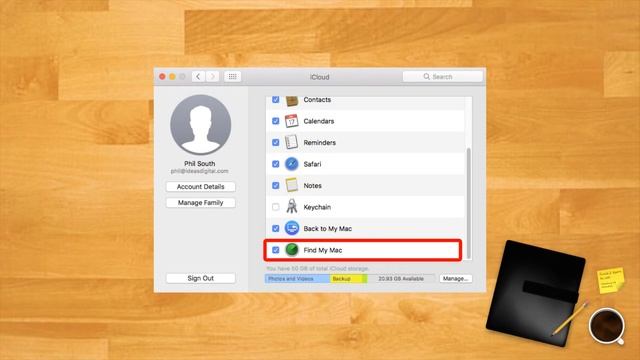Viewport: 640px width, 360px height.
Task: Click the Backup storage bar segment
Action: click(346, 278)
